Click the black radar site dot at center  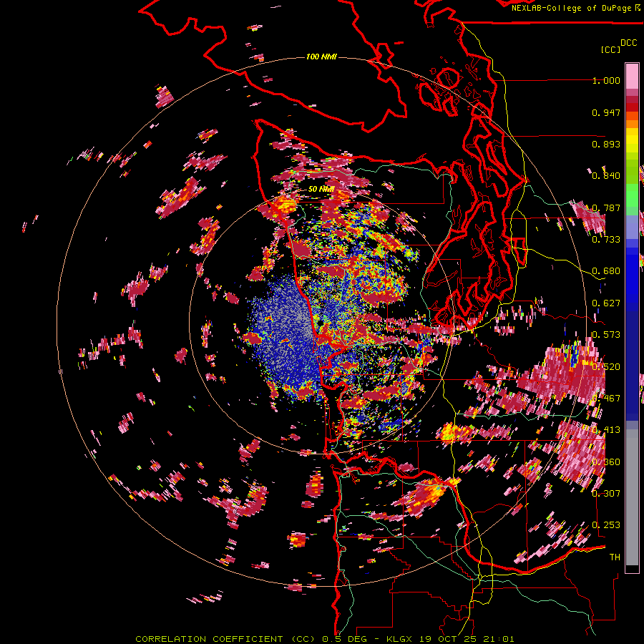321,323
